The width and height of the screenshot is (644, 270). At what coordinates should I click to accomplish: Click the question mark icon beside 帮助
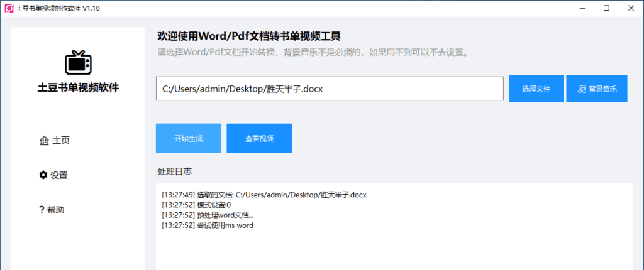42,210
